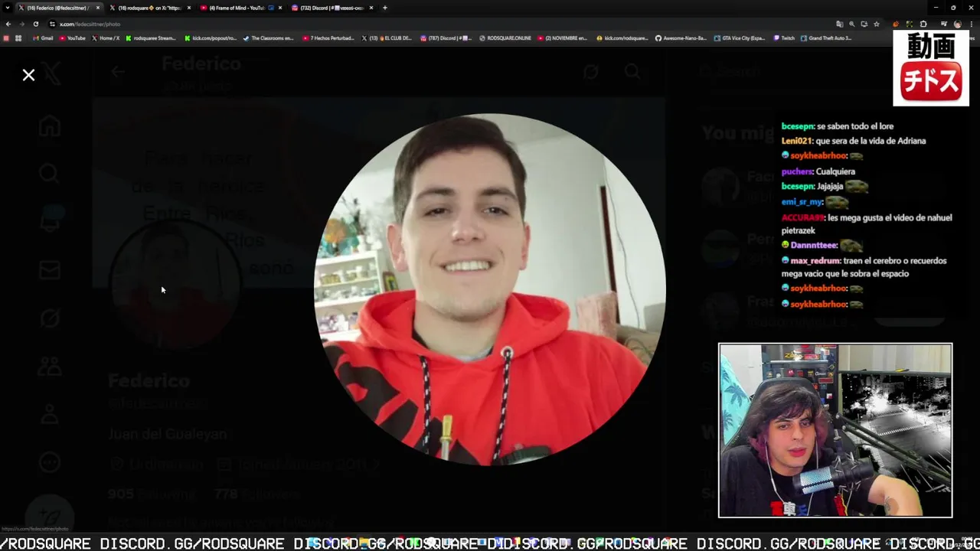The width and height of the screenshot is (980, 551).
Task: Open the extensions puzzle menu
Action: coord(923,24)
